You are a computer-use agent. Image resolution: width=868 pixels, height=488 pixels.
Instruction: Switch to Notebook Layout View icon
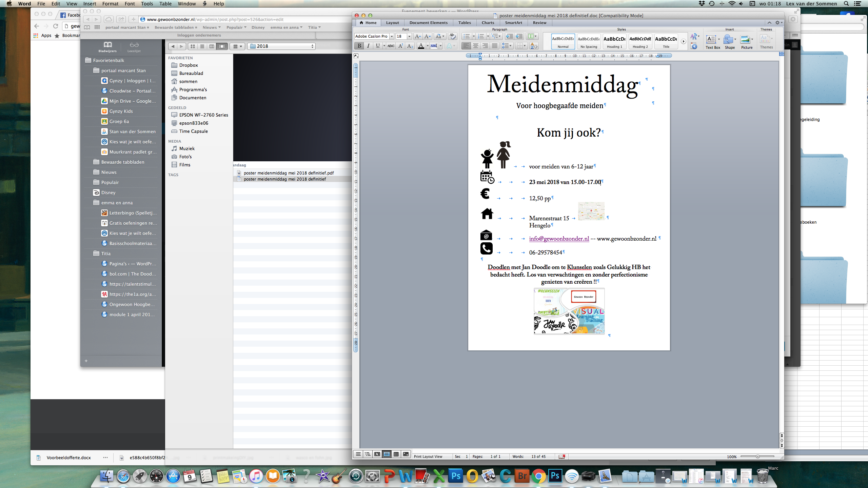tap(396, 454)
